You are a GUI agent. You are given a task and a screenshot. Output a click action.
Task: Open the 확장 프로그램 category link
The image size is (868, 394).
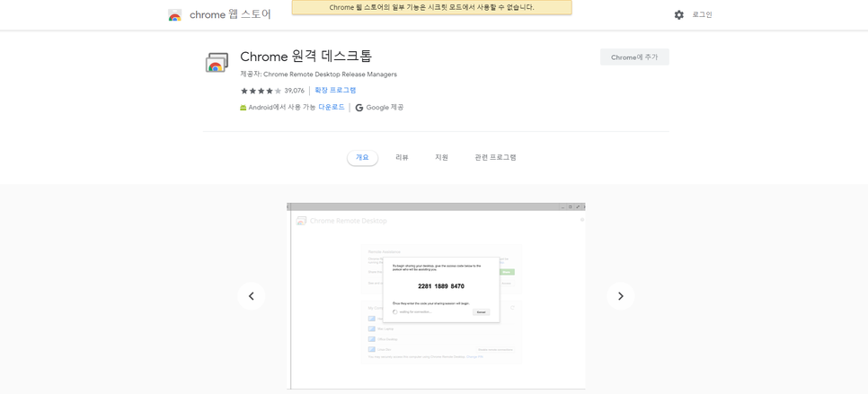click(335, 90)
